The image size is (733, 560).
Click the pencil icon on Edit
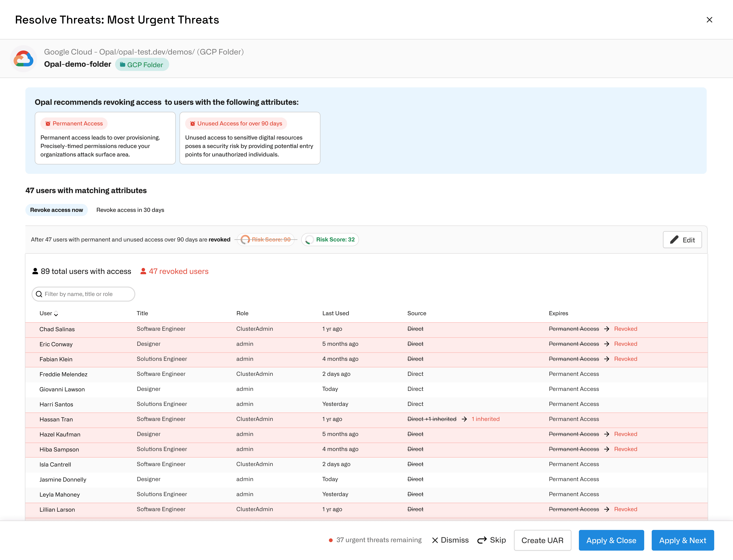674,240
